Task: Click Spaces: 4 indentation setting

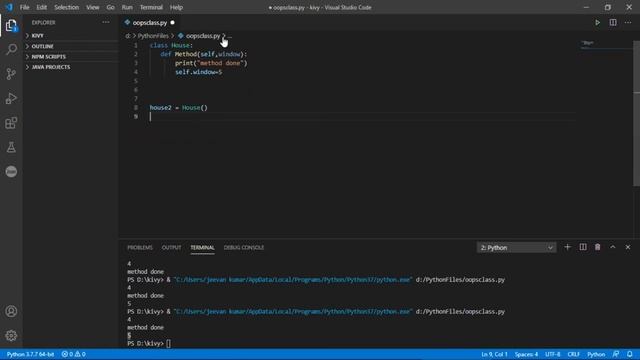Action: 526,354
